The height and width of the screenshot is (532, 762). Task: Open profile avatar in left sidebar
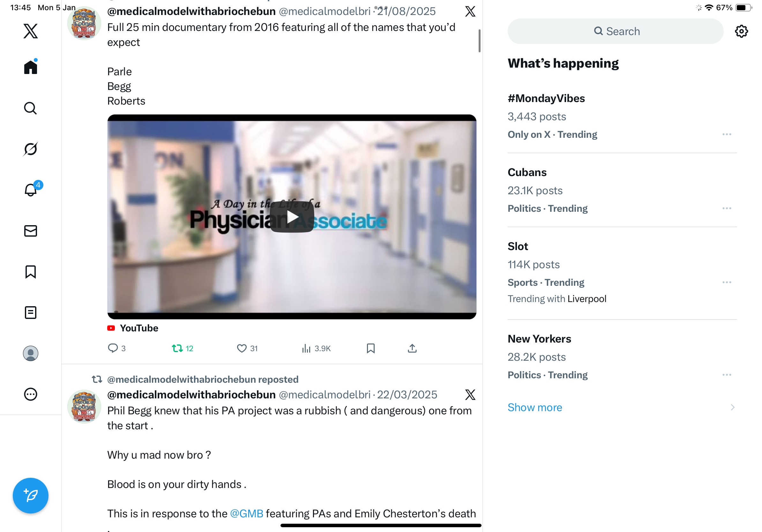pyautogui.click(x=31, y=353)
